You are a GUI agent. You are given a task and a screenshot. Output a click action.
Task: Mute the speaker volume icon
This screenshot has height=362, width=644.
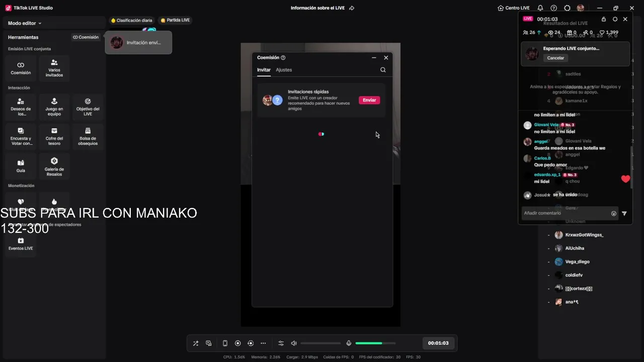[294, 343]
